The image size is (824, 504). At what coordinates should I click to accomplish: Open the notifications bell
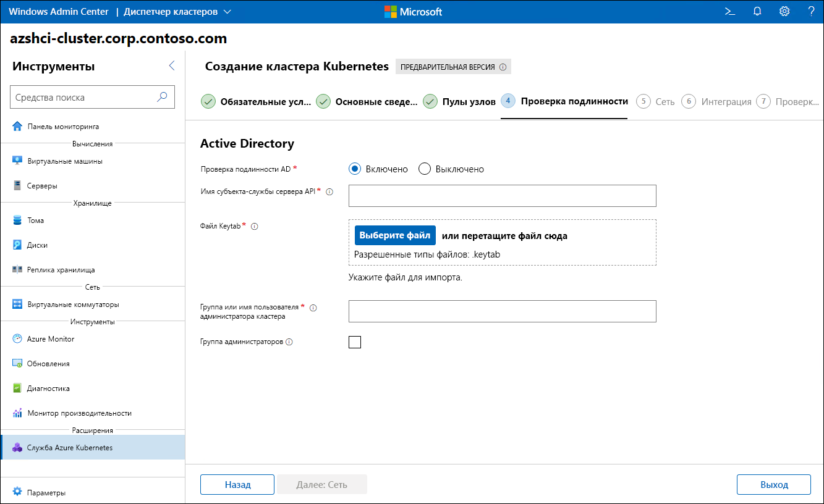[x=757, y=11]
